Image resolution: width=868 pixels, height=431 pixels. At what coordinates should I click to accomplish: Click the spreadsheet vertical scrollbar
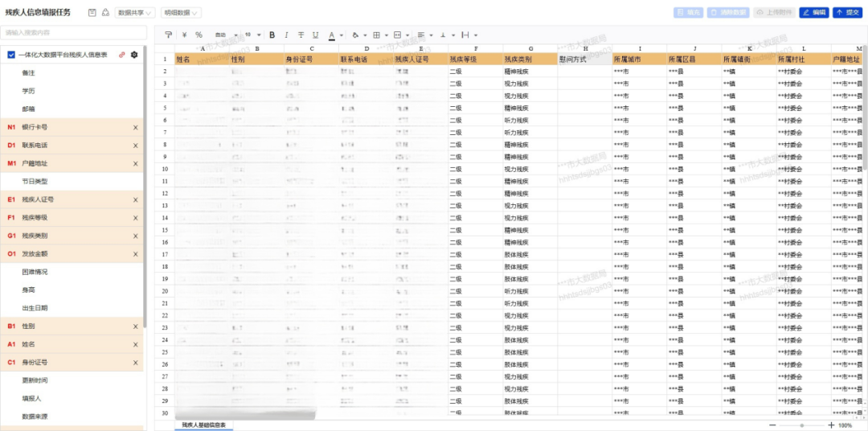click(865, 108)
